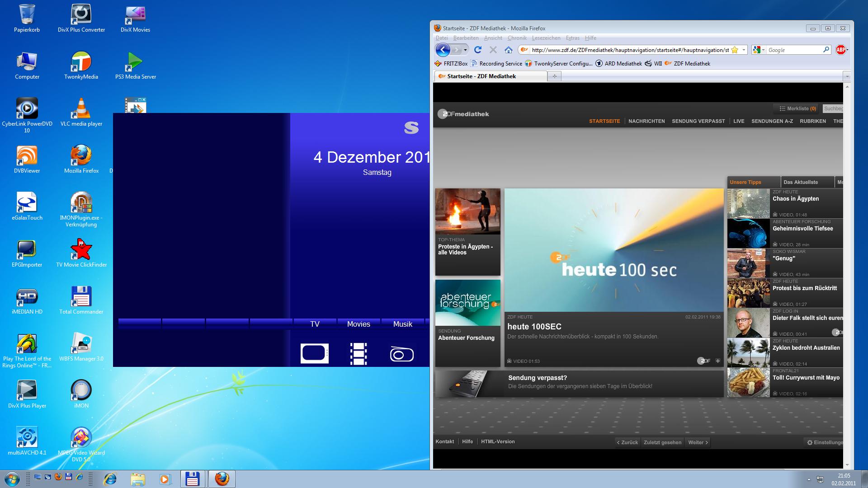Play the heute 100 sec video thumbnail

point(614,250)
